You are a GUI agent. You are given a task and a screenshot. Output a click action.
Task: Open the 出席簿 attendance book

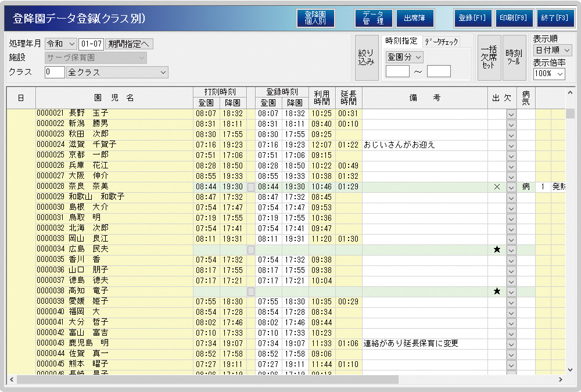pos(415,18)
